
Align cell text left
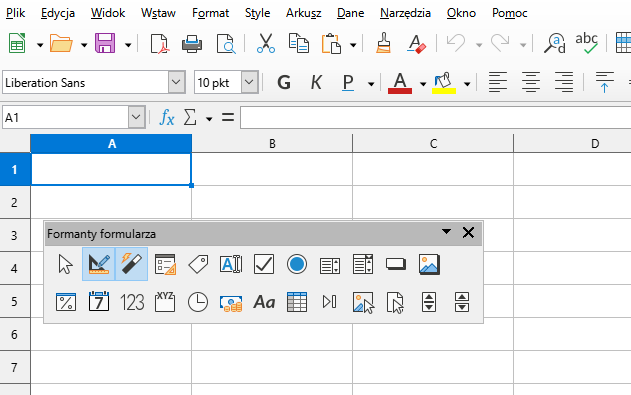498,82
